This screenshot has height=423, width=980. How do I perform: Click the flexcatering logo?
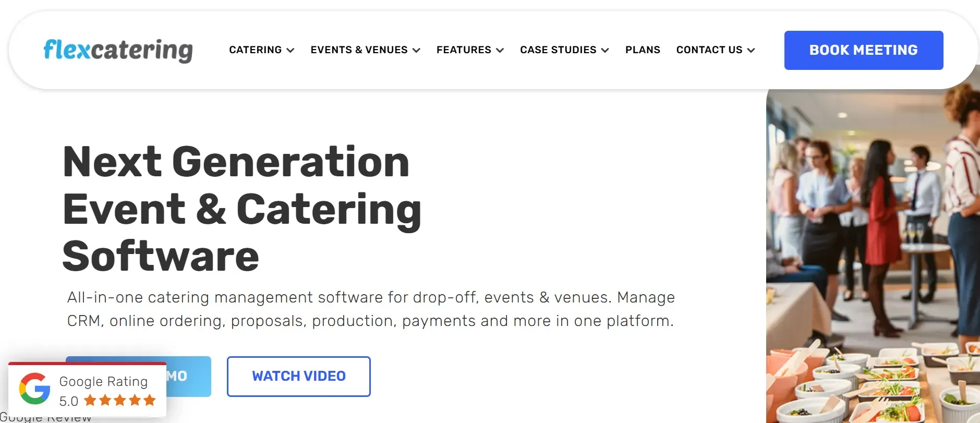point(118,51)
